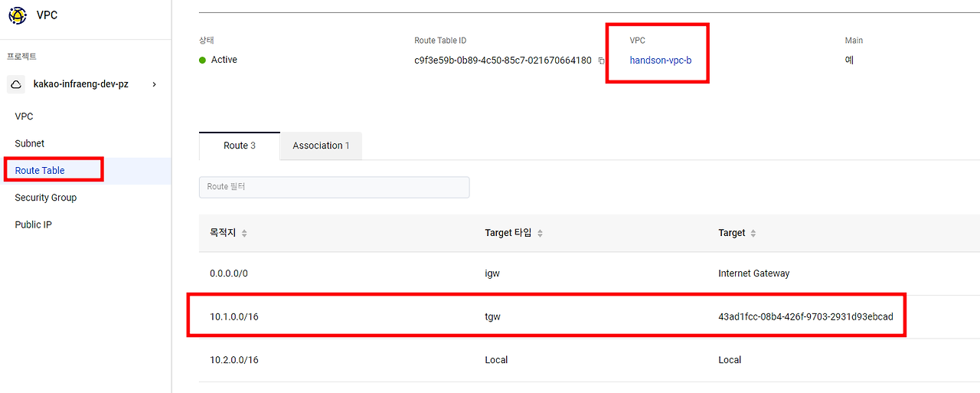Open the VPC sidebar menu item
Viewport: 980px width, 393px height.
(24, 116)
